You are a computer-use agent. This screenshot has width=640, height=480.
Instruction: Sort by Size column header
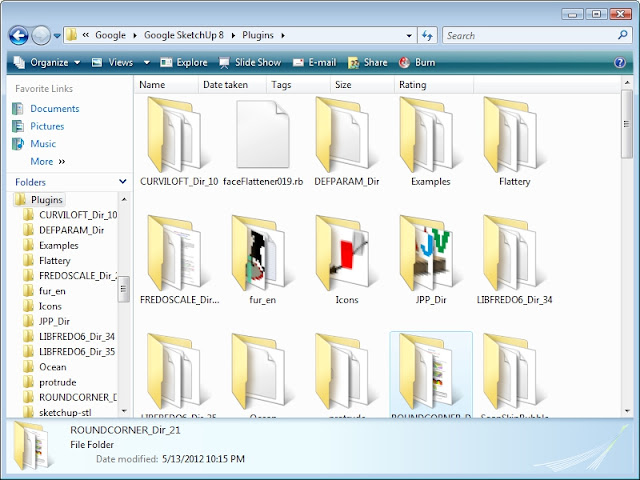point(362,85)
